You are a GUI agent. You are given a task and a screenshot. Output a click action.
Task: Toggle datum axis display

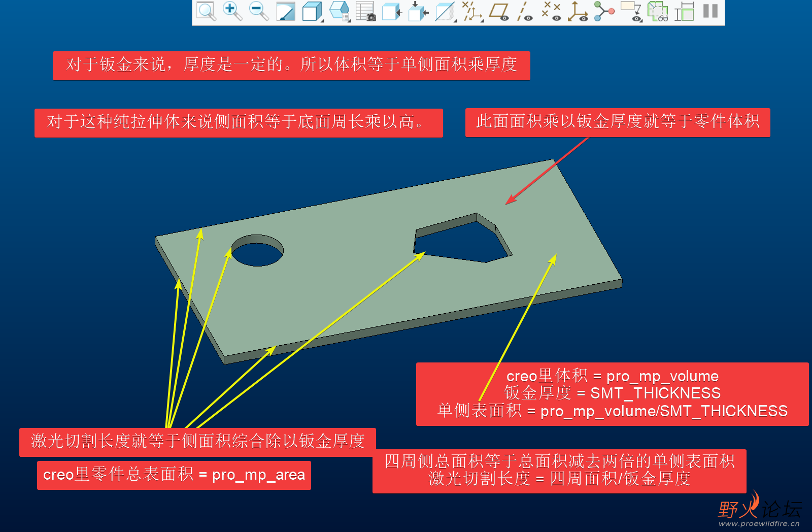[525, 11]
